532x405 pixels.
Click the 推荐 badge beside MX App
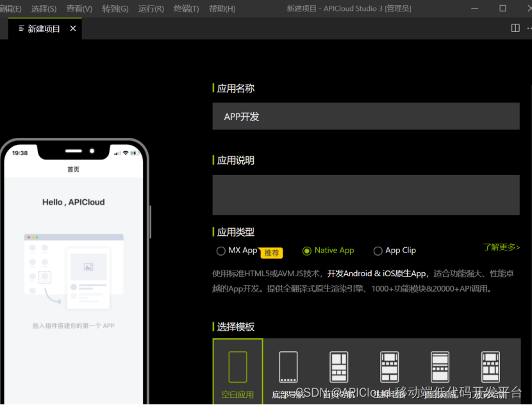tap(271, 253)
